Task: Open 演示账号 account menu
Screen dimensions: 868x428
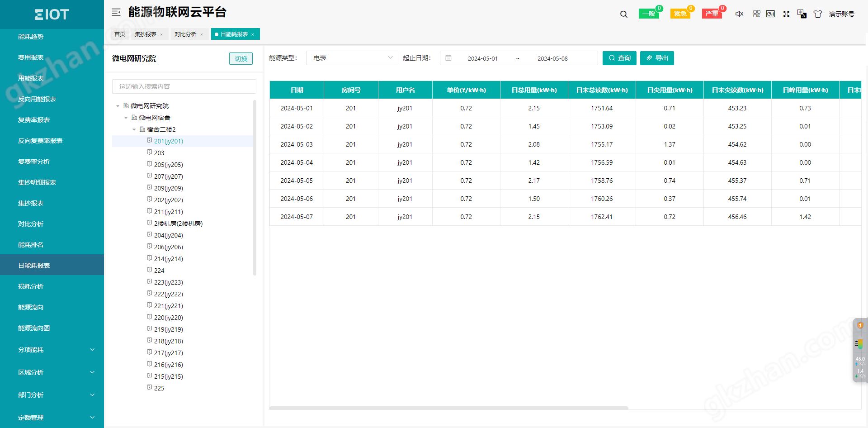Action: click(842, 14)
